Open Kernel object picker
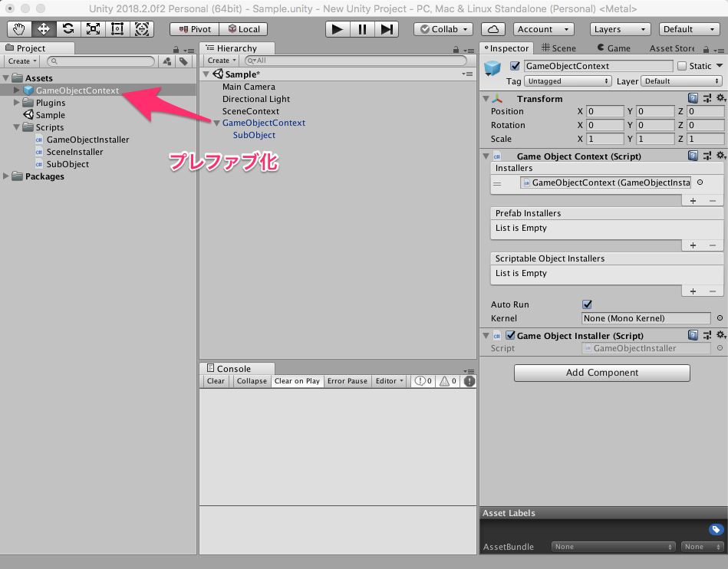The image size is (728, 569). pos(720,318)
